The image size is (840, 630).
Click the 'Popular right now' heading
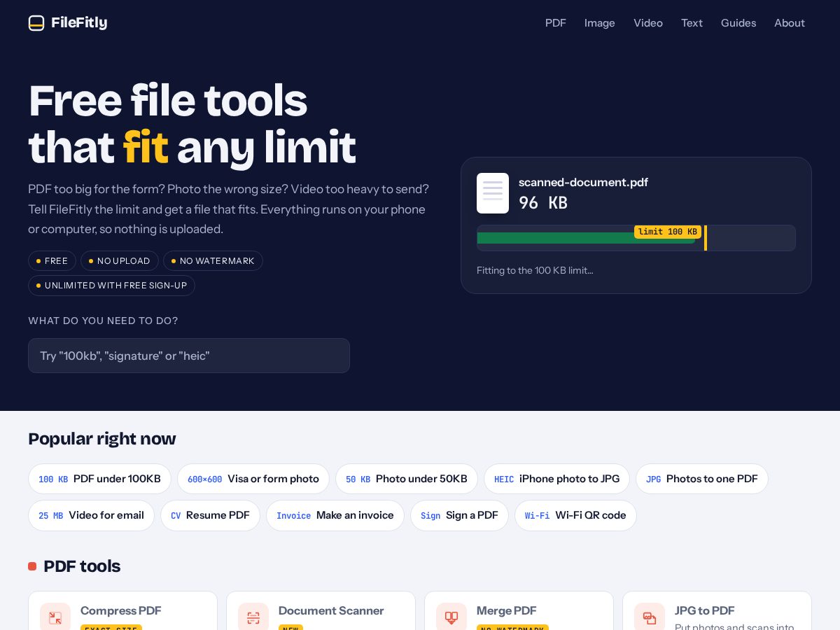(x=102, y=439)
